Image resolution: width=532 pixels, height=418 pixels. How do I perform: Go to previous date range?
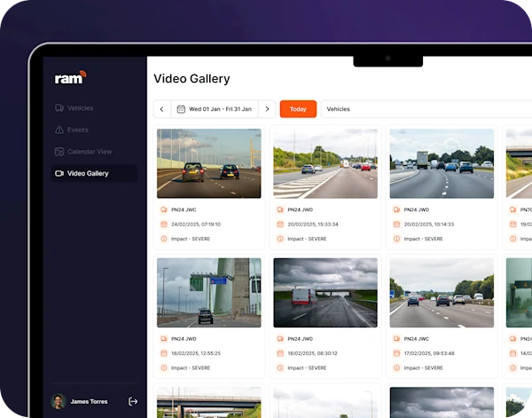[x=162, y=109]
